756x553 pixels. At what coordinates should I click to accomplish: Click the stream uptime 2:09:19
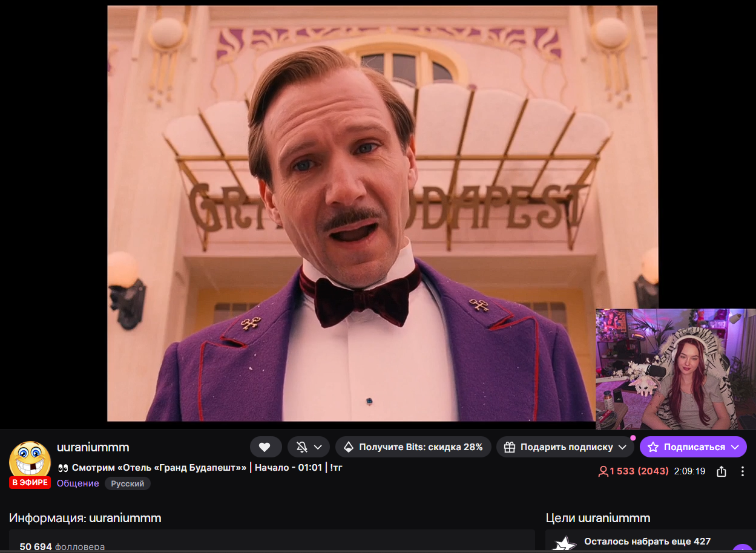click(x=690, y=471)
